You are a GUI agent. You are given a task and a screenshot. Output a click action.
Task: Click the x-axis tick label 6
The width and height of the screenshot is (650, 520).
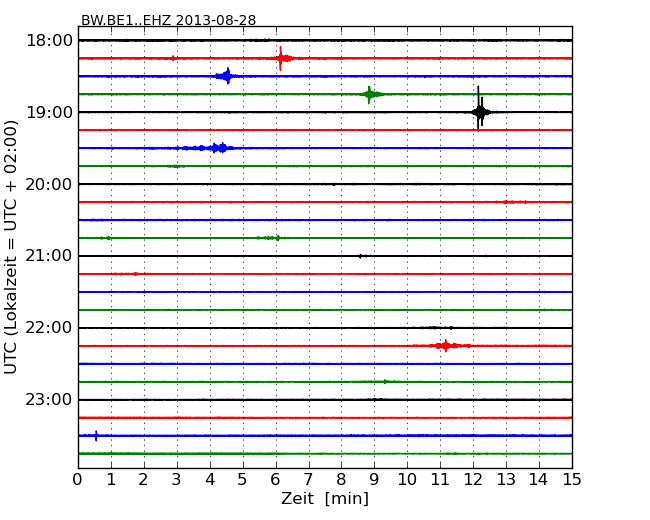[x=275, y=480]
